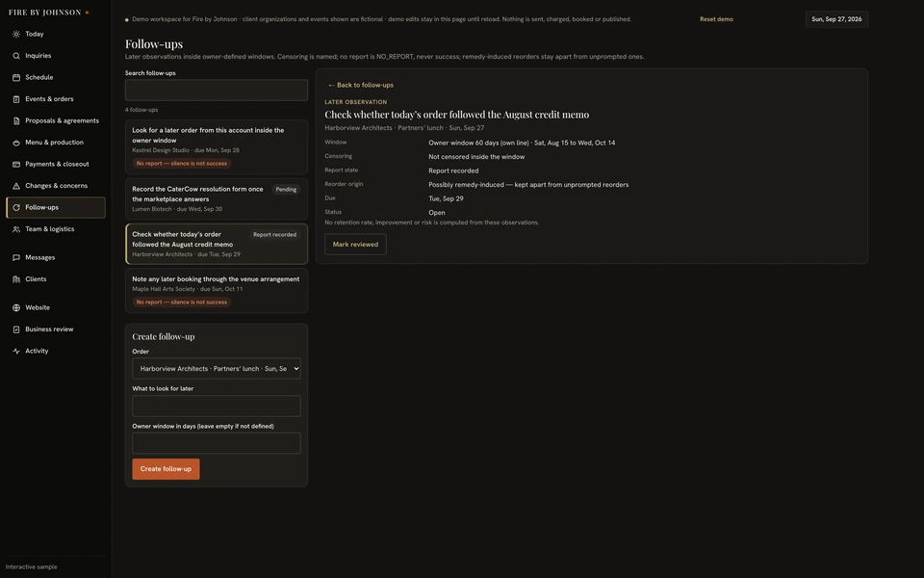Click the Create follow-up button

click(166, 469)
